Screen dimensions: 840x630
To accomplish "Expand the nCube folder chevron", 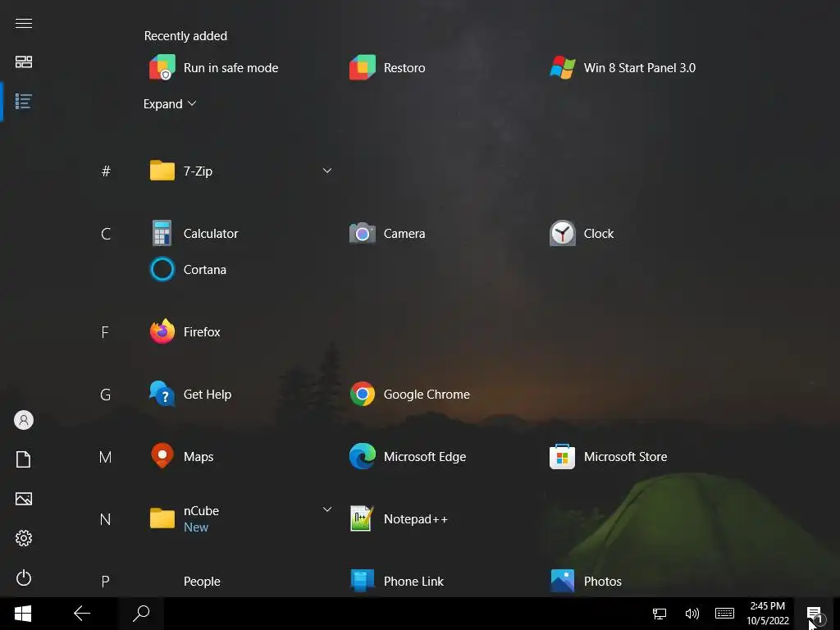I will click(327, 509).
